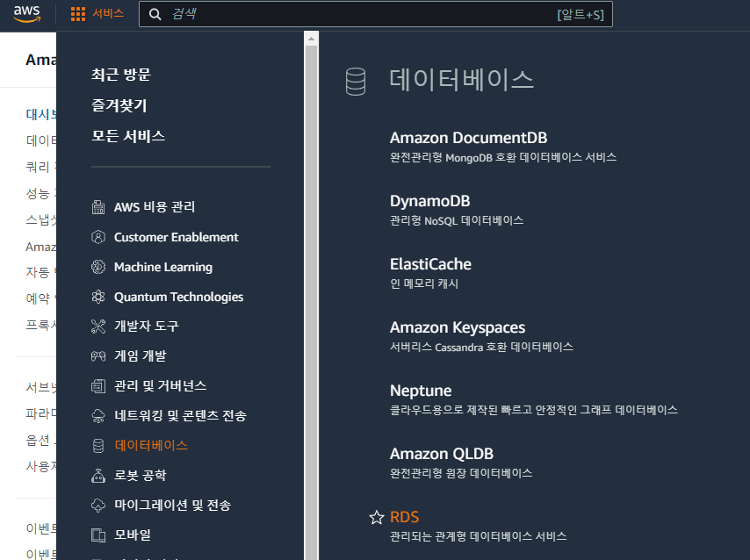Select the highlighted 데이터베이스 category
Image resolution: width=750 pixels, height=560 pixels.
(151, 446)
